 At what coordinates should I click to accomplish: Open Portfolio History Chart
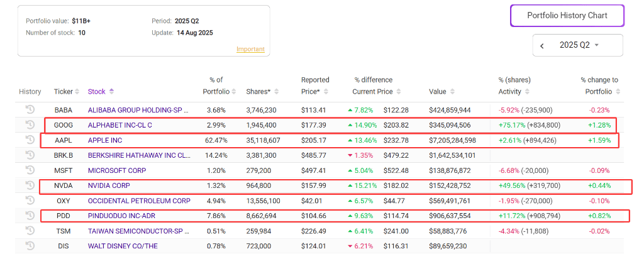pyautogui.click(x=567, y=16)
